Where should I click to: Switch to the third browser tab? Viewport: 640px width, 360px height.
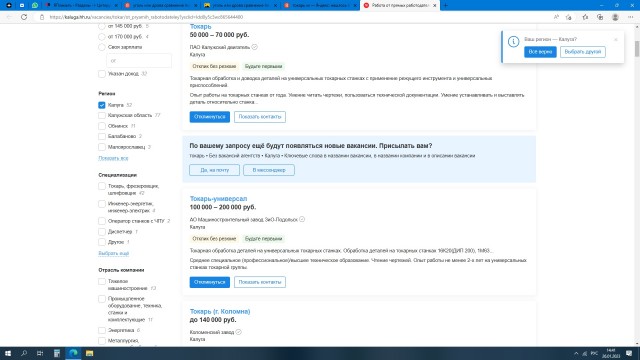[240, 5]
